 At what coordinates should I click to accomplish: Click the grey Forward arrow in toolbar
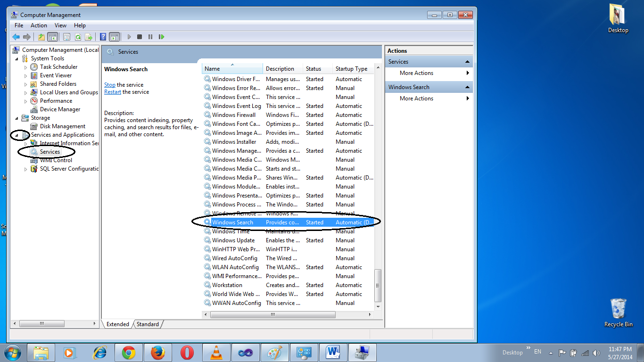pos(26,37)
